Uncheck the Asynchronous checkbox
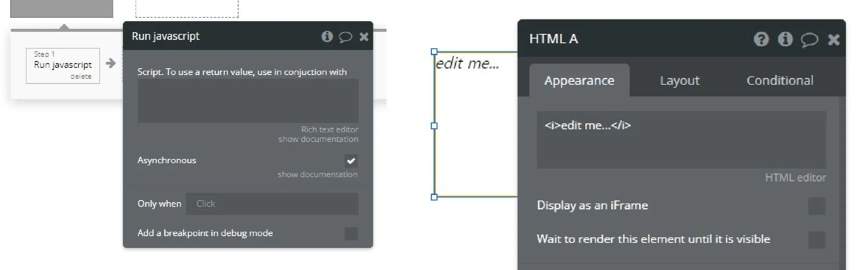The image size is (868, 270). [x=351, y=161]
